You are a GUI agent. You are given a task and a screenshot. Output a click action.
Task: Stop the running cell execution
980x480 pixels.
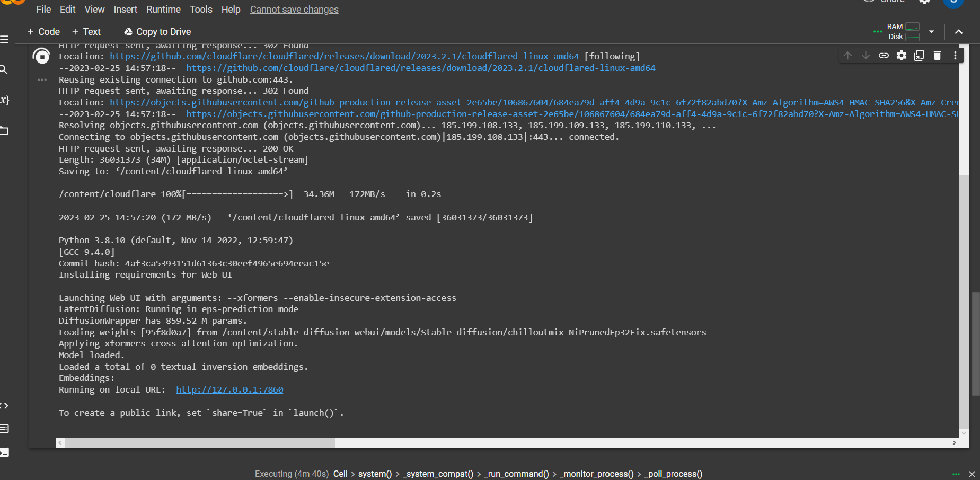[x=42, y=56]
